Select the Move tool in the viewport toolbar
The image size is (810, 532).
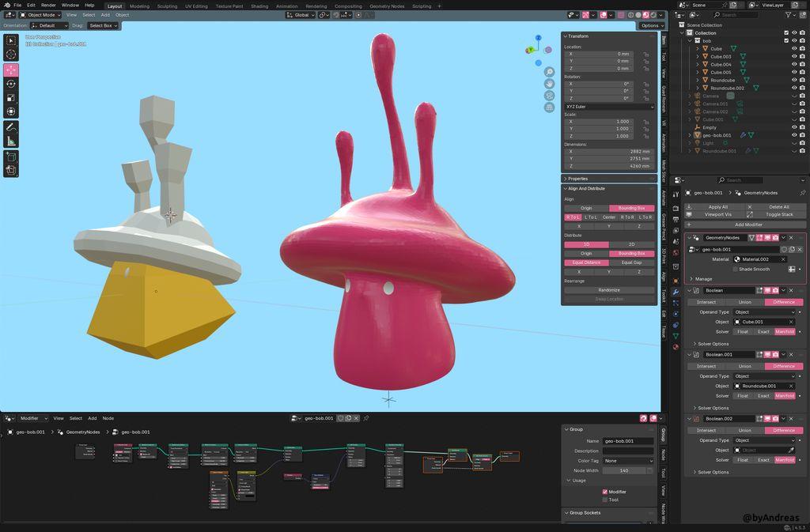[11, 70]
